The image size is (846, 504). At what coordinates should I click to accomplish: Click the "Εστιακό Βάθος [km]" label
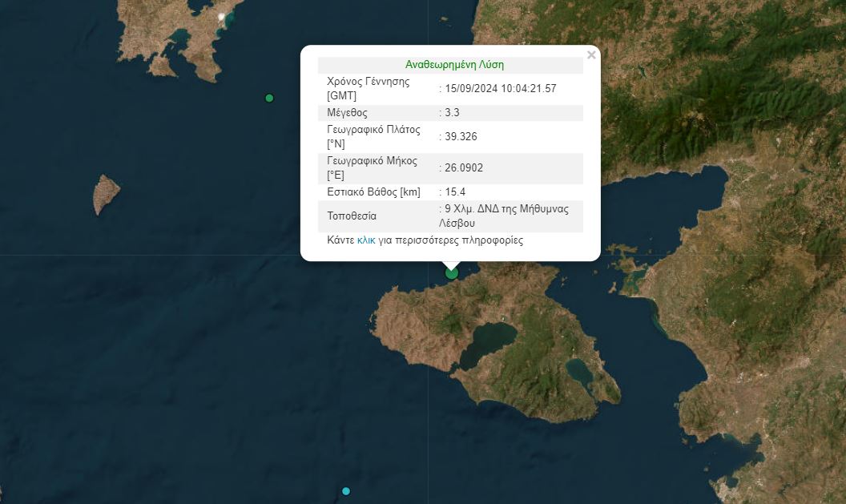[x=374, y=192]
